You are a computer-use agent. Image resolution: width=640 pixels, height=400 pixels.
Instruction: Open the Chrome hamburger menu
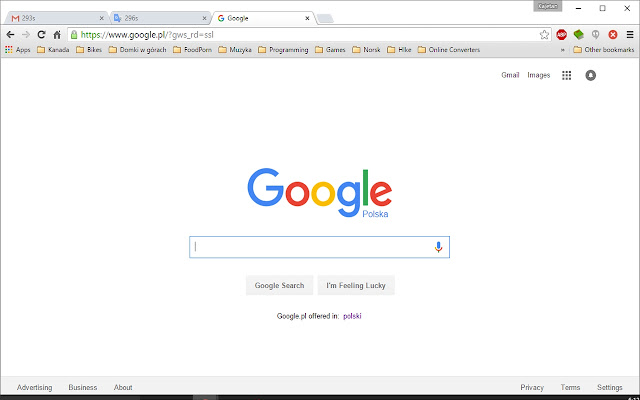coord(630,35)
